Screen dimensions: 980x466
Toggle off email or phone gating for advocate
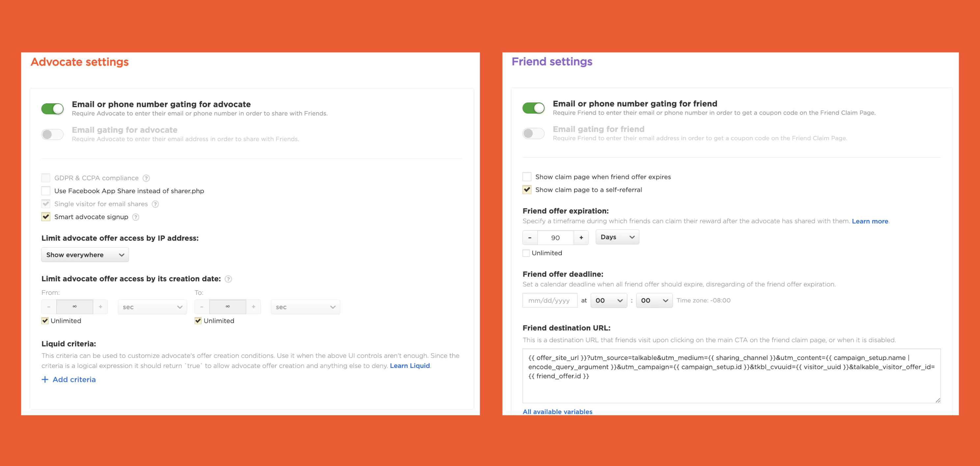tap(52, 109)
